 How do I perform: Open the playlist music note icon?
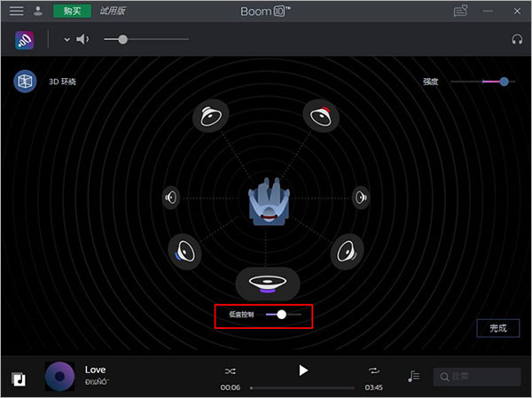pos(413,376)
